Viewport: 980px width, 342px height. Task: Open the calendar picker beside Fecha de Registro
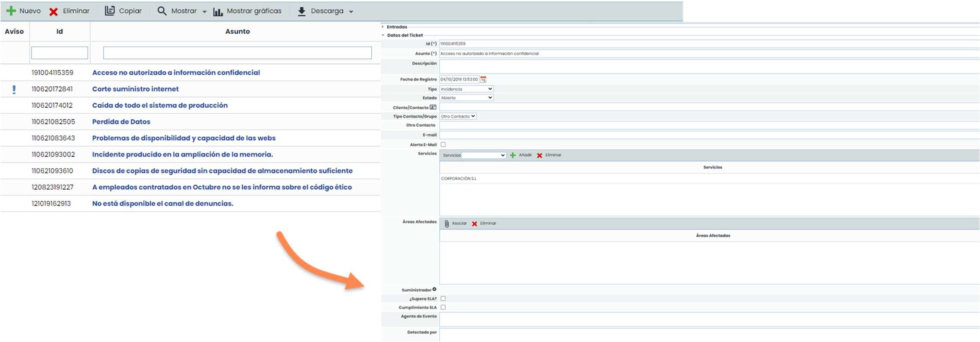coord(483,79)
